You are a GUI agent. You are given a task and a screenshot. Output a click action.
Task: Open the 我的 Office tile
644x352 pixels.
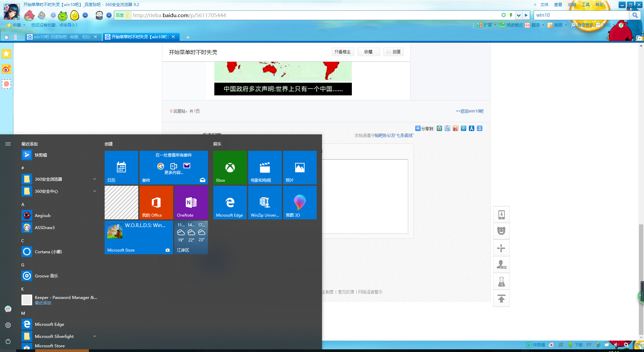click(156, 203)
